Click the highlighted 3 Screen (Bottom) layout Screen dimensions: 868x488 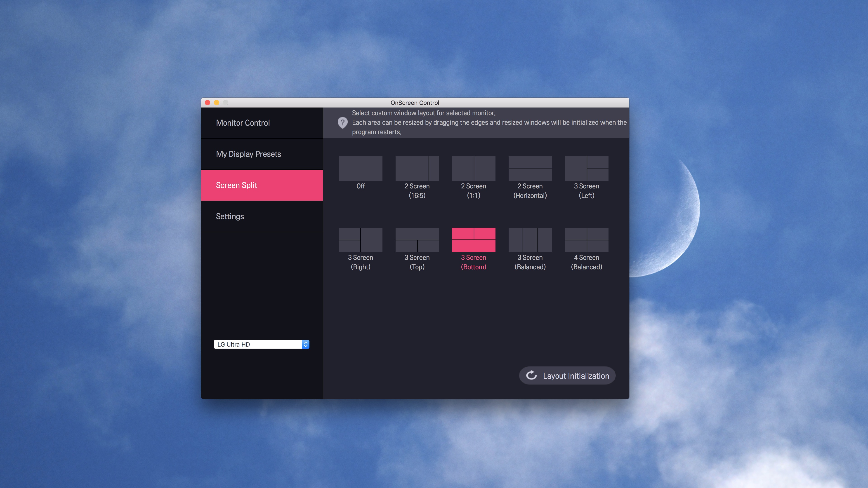[x=473, y=239]
